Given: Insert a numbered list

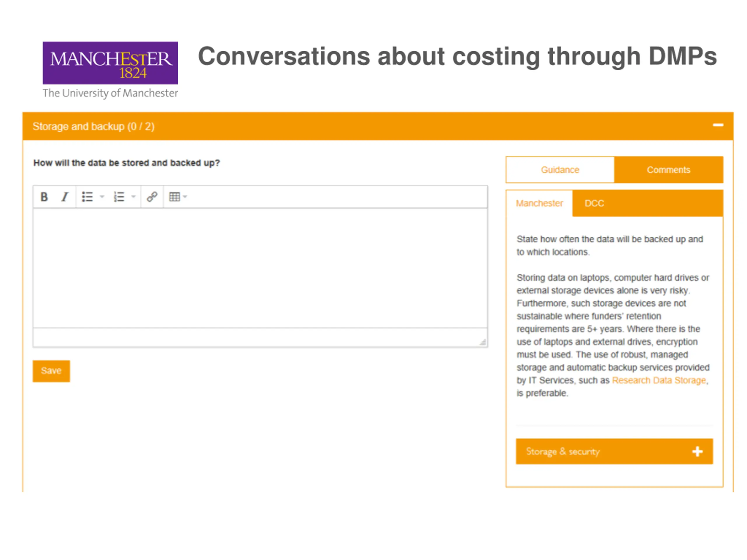Looking at the screenshot, I should click(119, 197).
